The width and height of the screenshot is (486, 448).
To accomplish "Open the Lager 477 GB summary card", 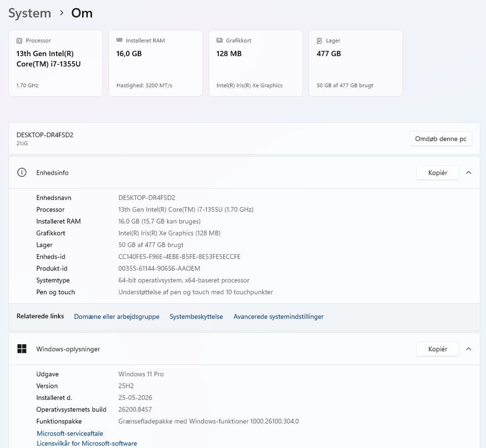I will (x=356, y=63).
